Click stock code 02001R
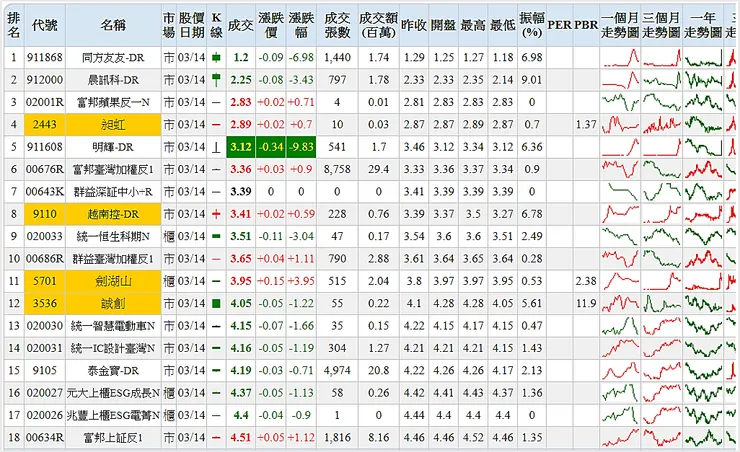 click(44, 102)
